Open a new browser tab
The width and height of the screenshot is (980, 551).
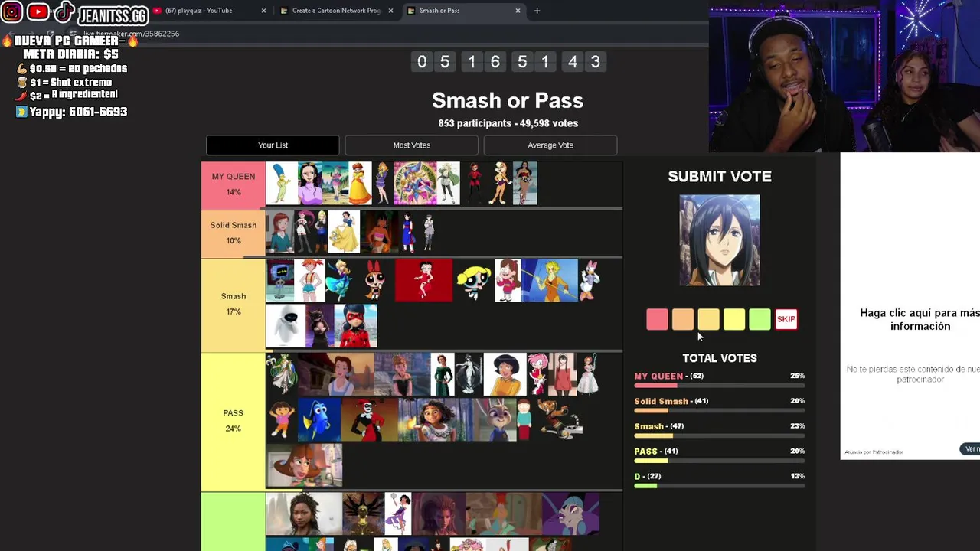tap(537, 11)
